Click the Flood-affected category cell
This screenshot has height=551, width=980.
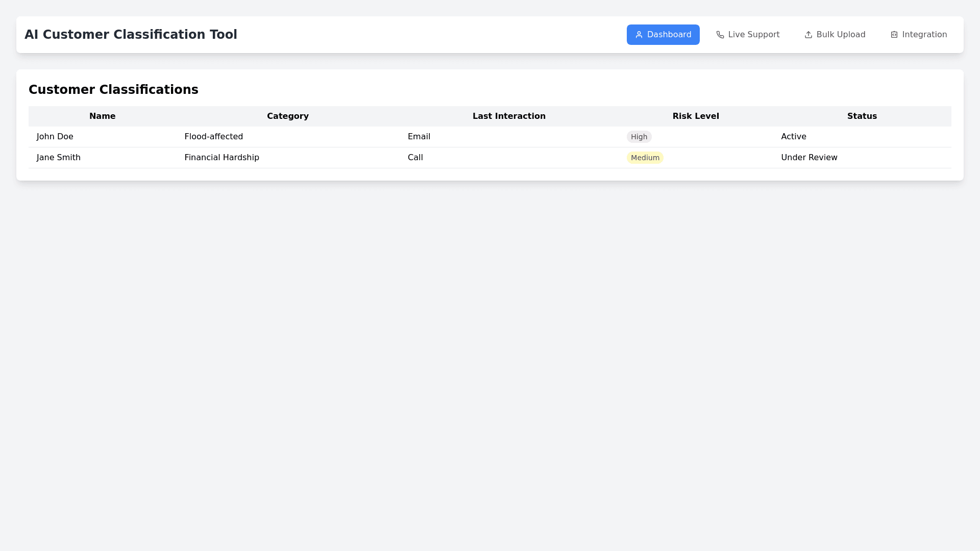tap(213, 137)
